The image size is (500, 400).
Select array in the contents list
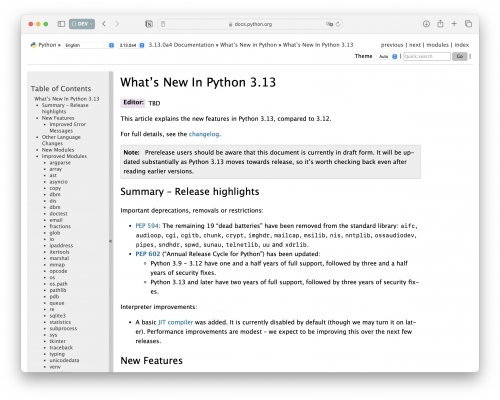pyautogui.click(x=56, y=169)
